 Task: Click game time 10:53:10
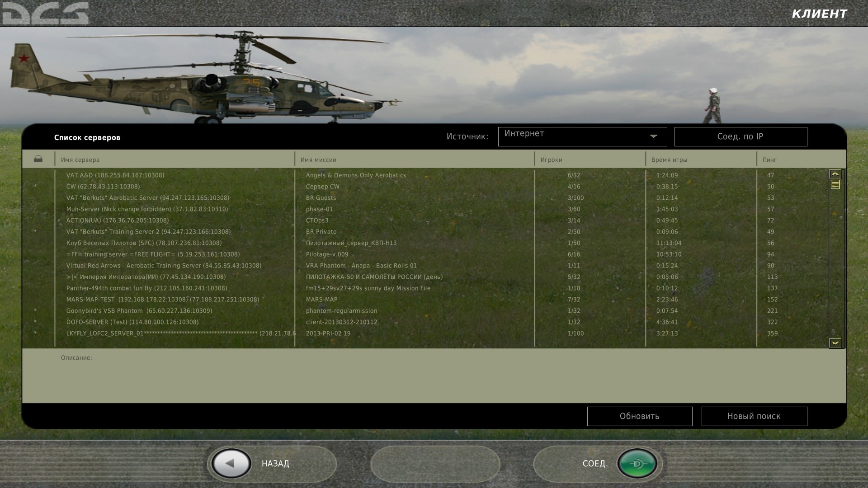click(669, 254)
